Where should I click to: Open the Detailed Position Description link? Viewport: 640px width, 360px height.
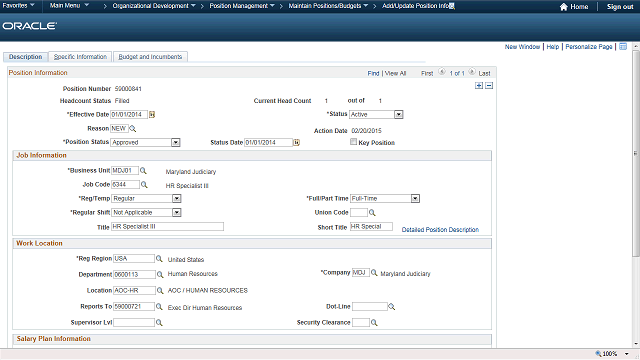[x=440, y=230]
